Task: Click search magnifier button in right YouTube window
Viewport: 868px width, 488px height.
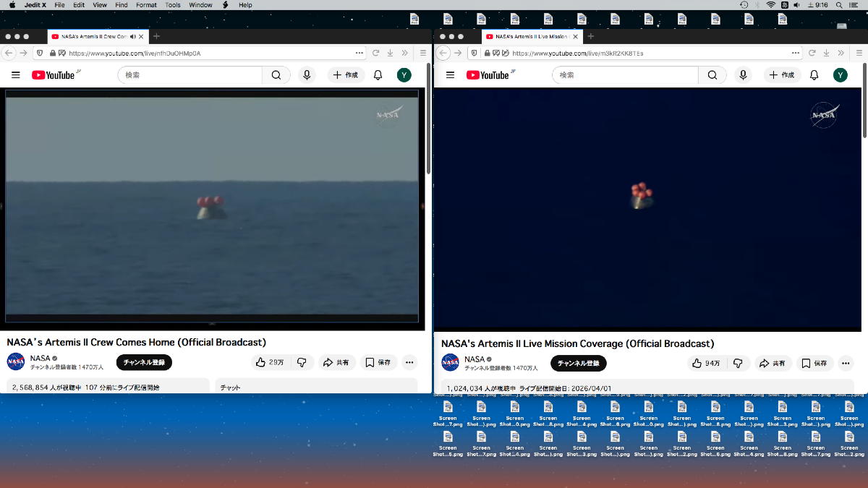Action: (x=712, y=75)
